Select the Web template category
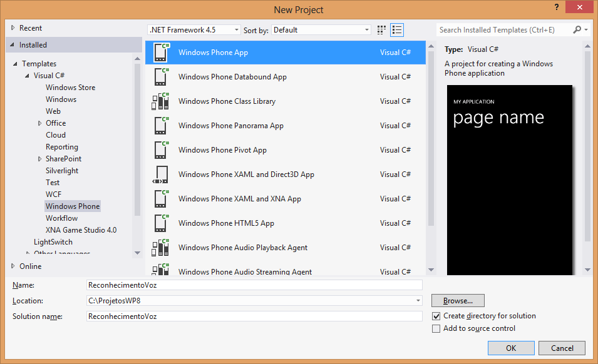This screenshot has width=598, height=364. [x=53, y=111]
